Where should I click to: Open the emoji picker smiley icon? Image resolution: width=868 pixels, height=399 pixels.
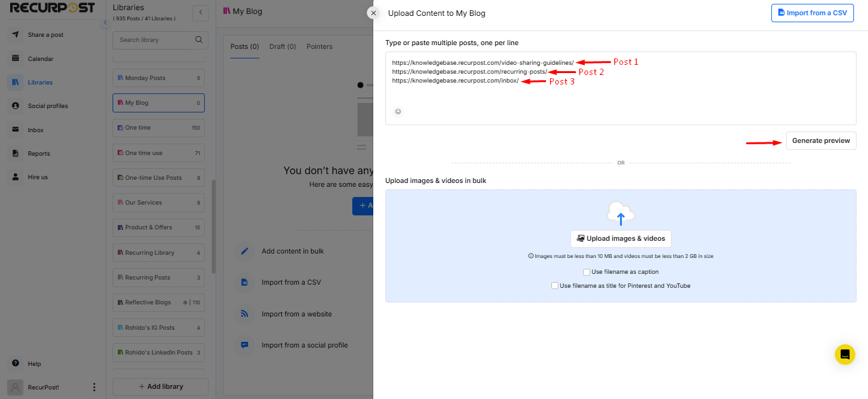tap(398, 111)
